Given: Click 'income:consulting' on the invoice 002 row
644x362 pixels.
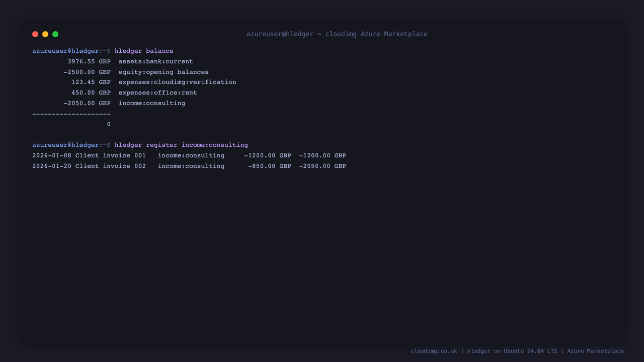Looking at the screenshot, I should click(x=191, y=166).
